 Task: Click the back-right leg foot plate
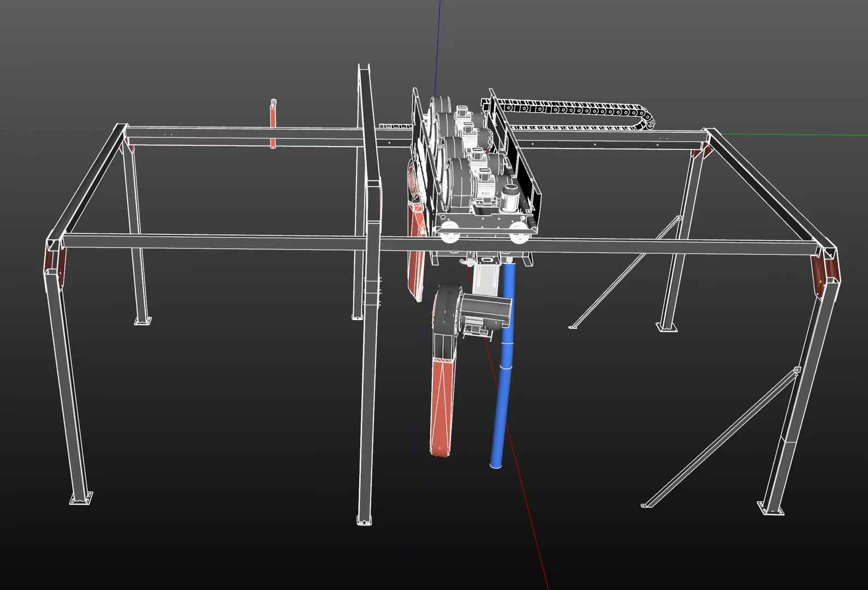tap(666, 327)
